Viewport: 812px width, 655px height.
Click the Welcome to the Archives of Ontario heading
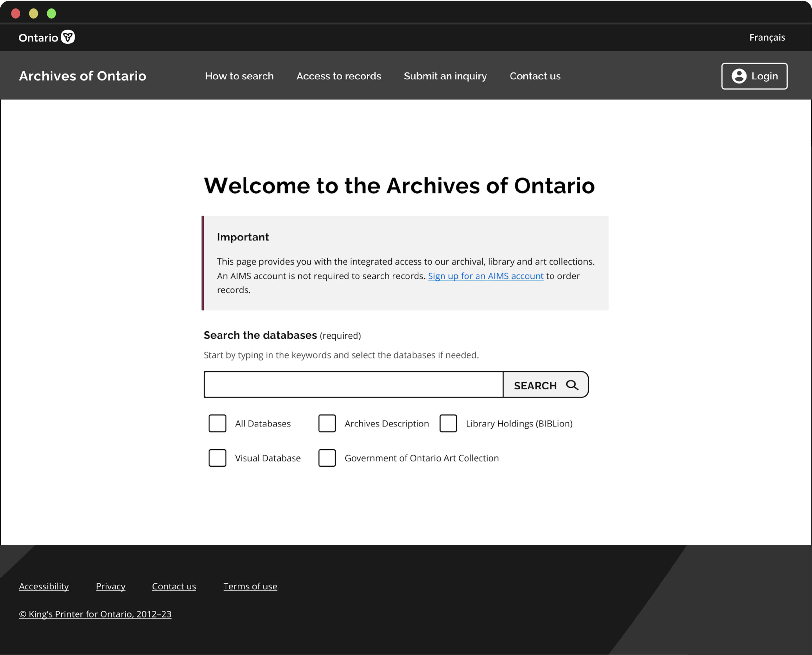[399, 186]
